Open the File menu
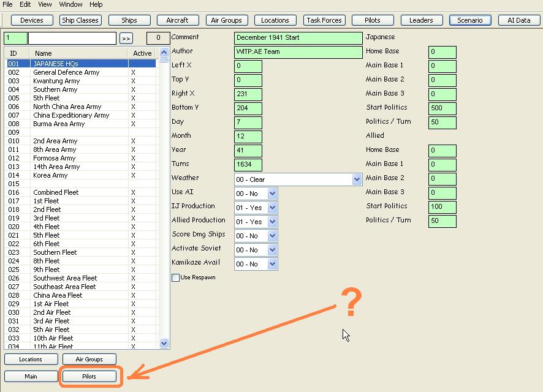This screenshot has width=543, height=392. [x=7, y=4]
